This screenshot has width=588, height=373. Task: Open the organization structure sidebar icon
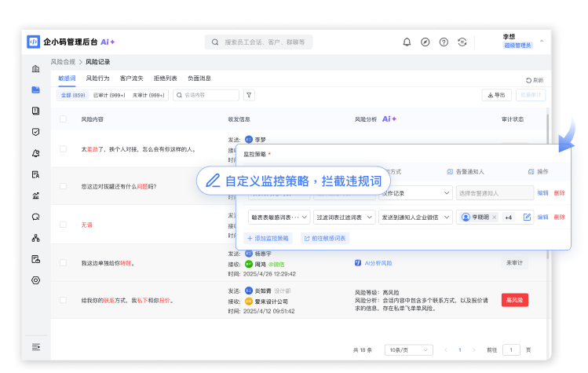[x=35, y=238]
